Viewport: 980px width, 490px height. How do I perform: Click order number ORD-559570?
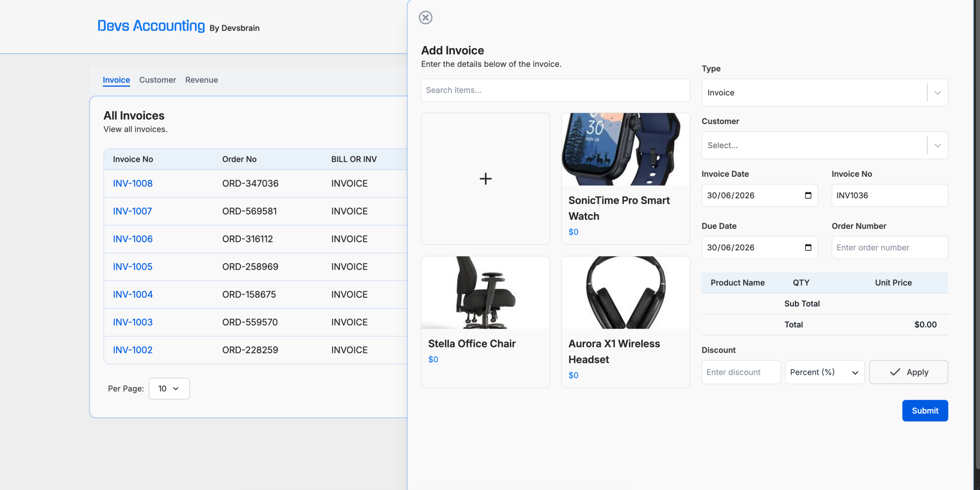(x=250, y=322)
